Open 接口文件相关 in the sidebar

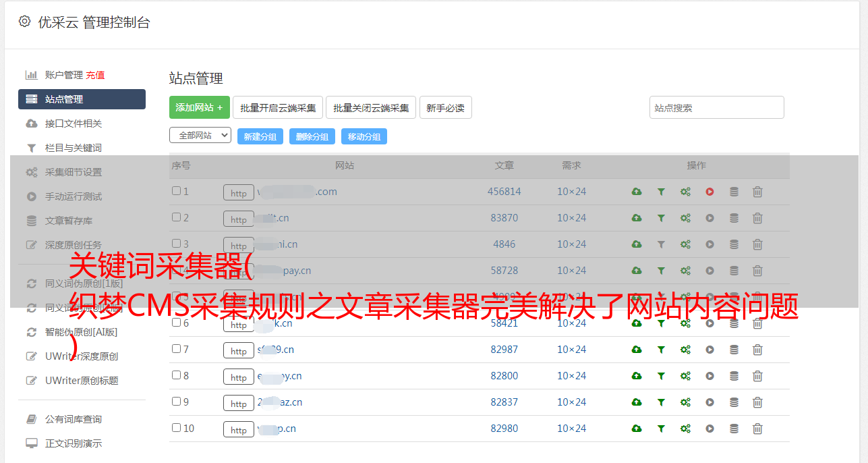[x=74, y=124]
